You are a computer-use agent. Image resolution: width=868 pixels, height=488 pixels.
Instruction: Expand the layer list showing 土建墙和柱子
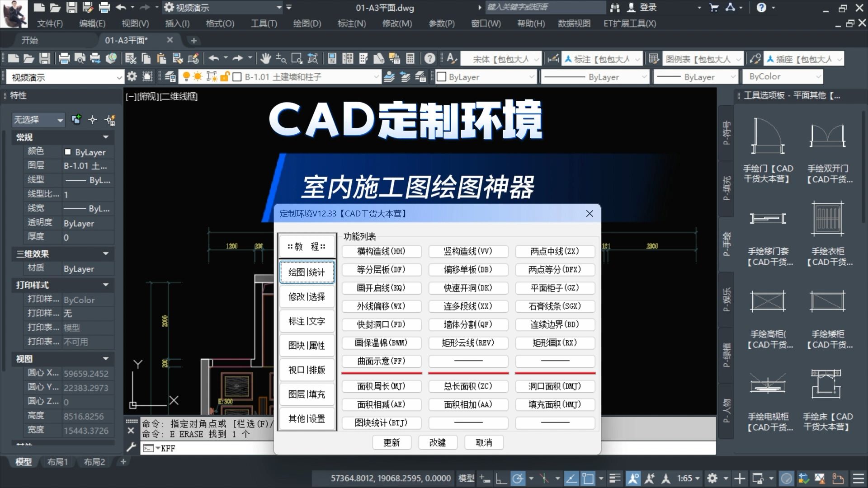coord(377,77)
